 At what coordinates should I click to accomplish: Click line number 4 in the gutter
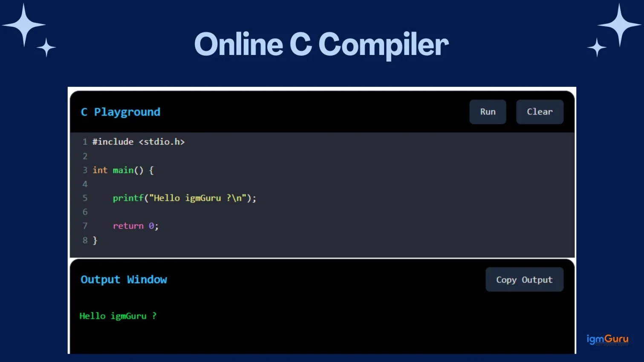pyautogui.click(x=85, y=184)
